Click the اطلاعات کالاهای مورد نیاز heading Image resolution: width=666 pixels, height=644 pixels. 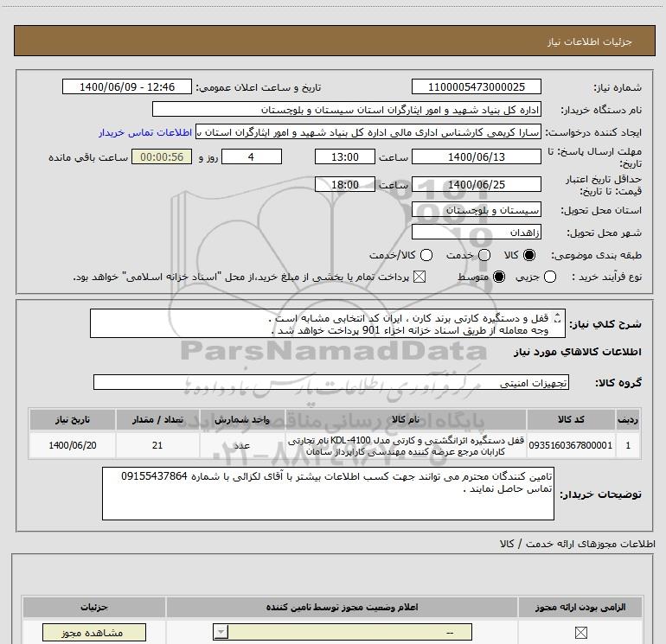tap(578, 352)
